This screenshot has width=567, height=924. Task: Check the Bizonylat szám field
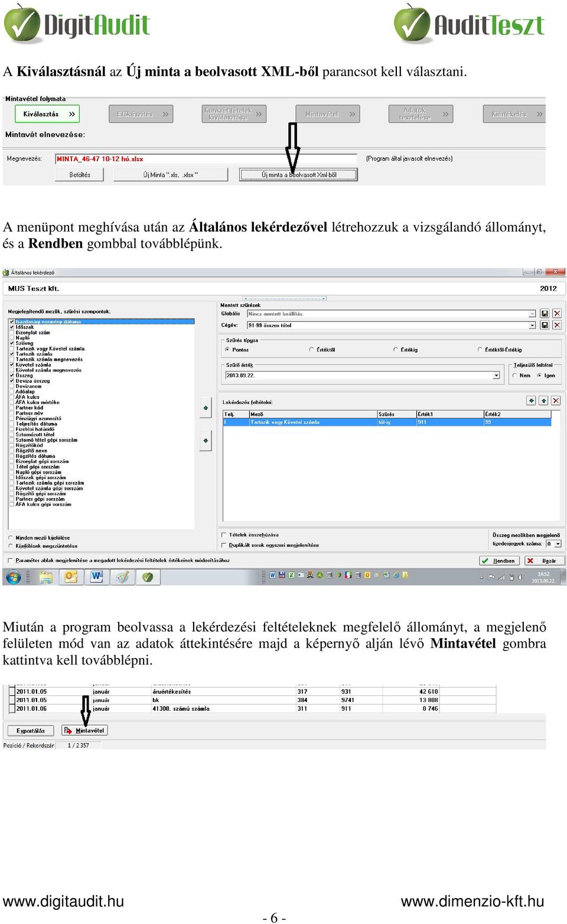point(12,333)
